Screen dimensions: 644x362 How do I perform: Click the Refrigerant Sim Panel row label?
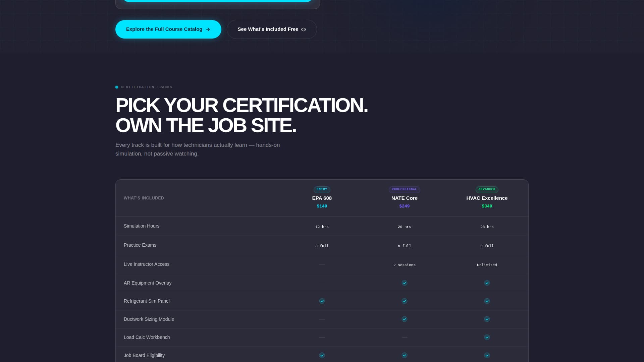click(147, 301)
